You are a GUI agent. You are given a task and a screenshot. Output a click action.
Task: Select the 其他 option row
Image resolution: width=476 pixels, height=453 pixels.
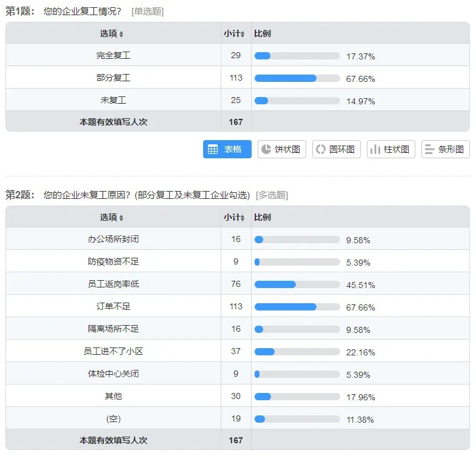coord(237,395)
